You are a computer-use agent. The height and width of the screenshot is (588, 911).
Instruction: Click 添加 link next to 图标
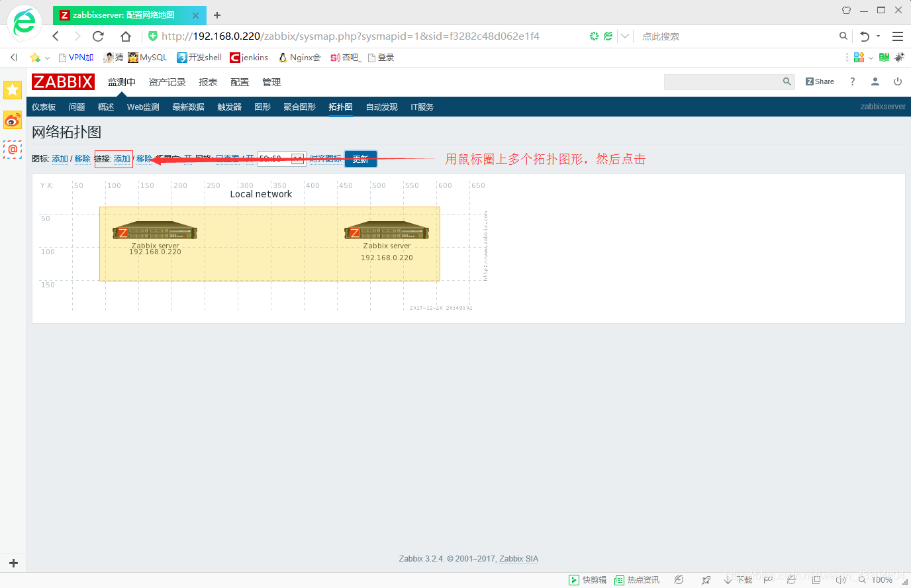(x=60, y=159)
